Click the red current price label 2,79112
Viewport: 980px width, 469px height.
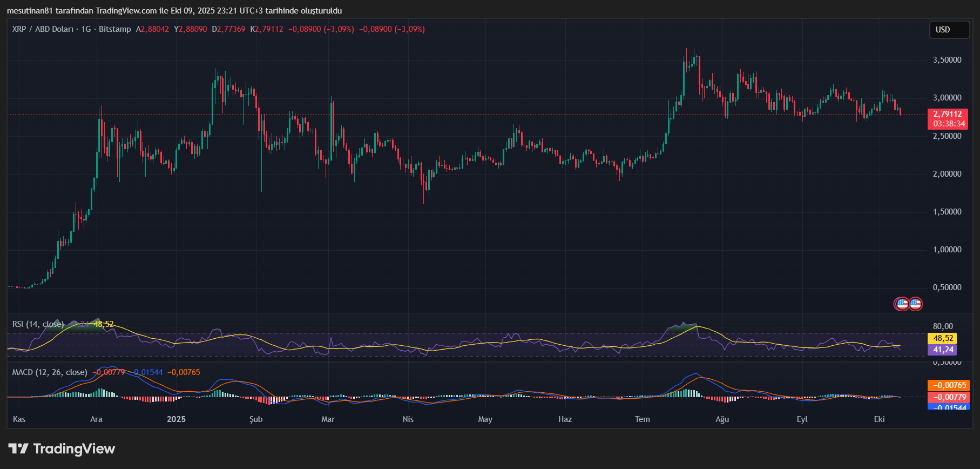pos(947,114)
